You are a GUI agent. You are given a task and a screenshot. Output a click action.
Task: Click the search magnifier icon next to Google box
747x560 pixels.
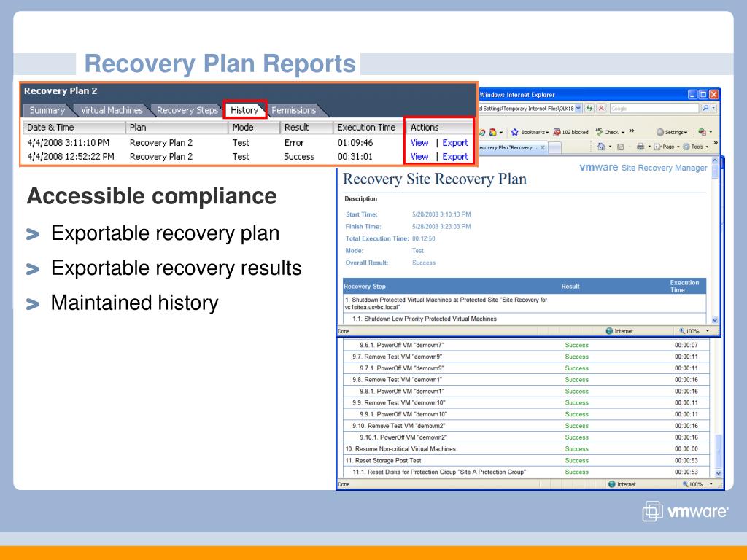coord(705,108)
